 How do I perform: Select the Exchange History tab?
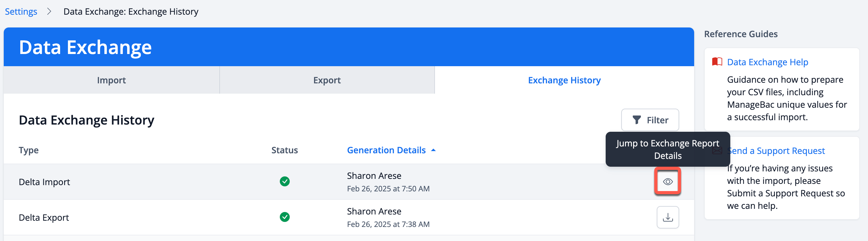coord(565,80)
